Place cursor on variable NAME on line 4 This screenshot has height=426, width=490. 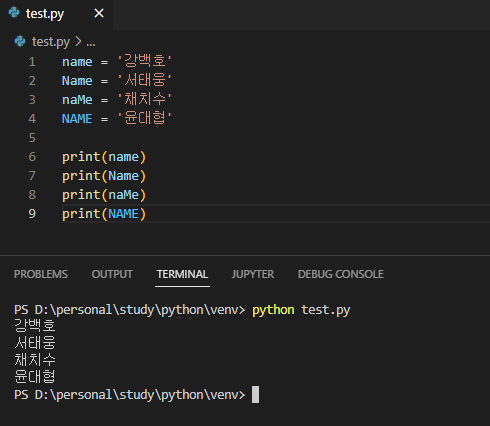click(x=77, y=119)
